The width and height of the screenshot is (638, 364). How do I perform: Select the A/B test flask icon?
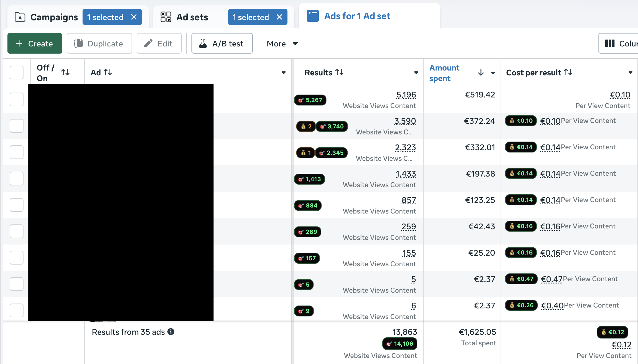203,43
